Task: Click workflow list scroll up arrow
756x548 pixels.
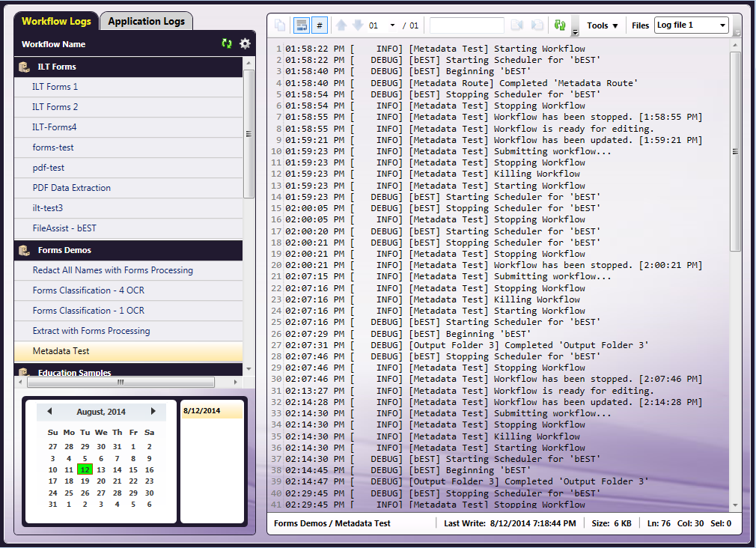Action: (249, 63)
